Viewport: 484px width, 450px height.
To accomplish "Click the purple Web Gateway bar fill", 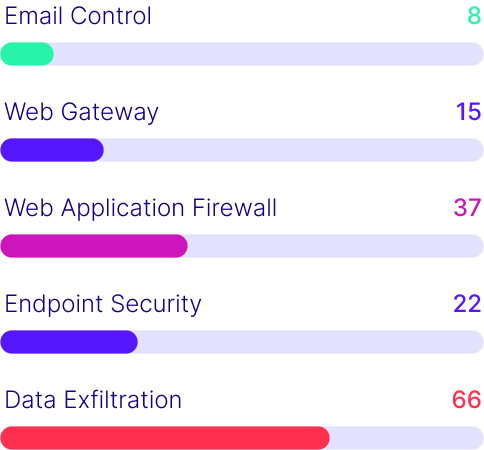I will [x=52, y=150].
